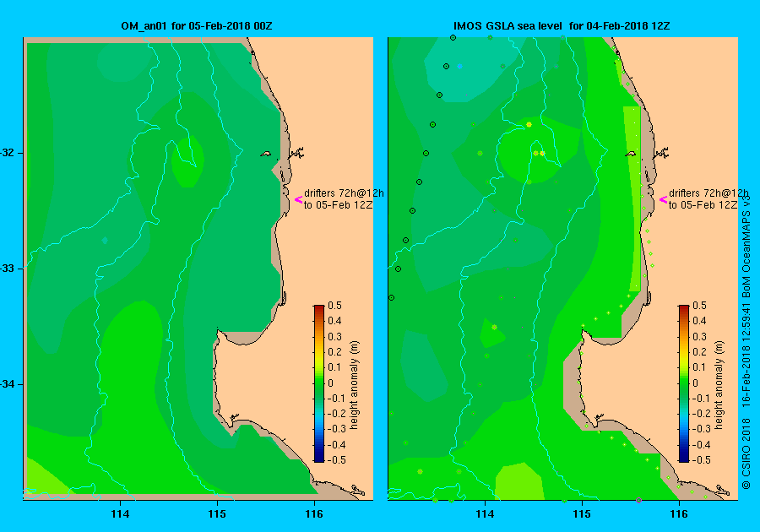Click "height anomaly (m)" label on left map

coord(355,385)
